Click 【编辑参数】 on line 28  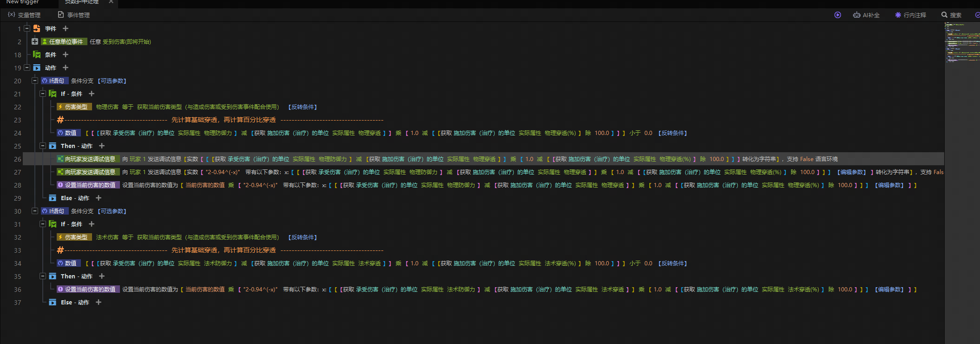click(890, 185)
